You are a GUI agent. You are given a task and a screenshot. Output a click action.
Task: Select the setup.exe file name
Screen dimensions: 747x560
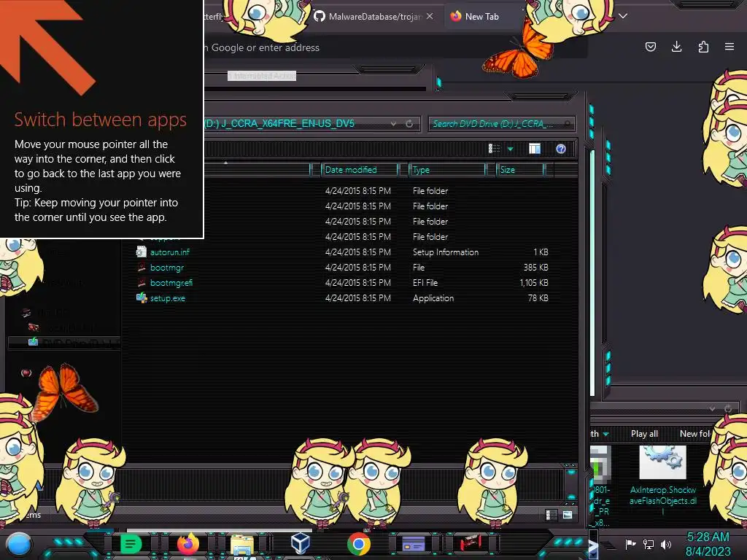168,298
